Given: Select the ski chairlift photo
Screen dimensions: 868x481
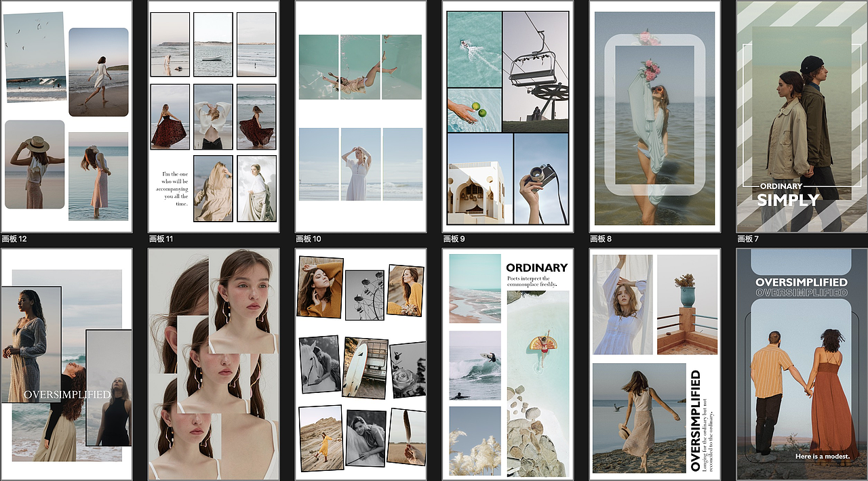Looking at the screenshot, I should coord(535,71).
